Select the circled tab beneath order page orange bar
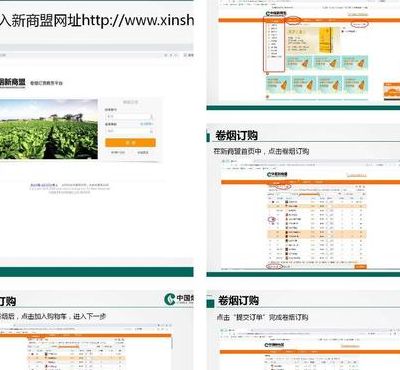The image size is (400, 370). 283,187
